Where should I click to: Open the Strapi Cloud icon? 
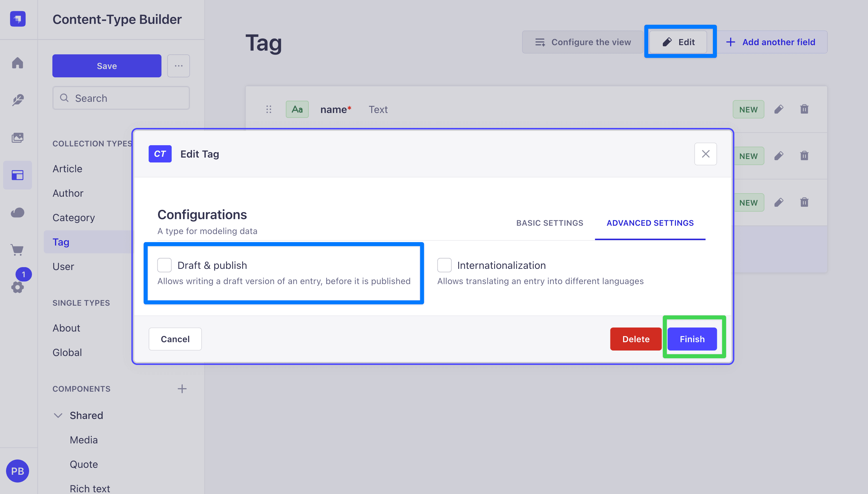pyautogui.click(x=17, y=213)
